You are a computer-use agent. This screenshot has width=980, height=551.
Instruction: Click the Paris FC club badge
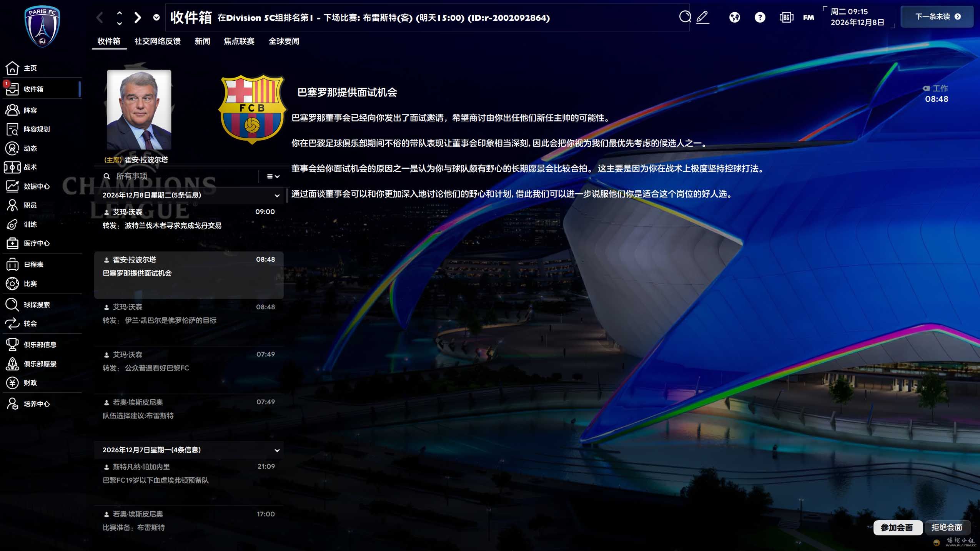42,26
